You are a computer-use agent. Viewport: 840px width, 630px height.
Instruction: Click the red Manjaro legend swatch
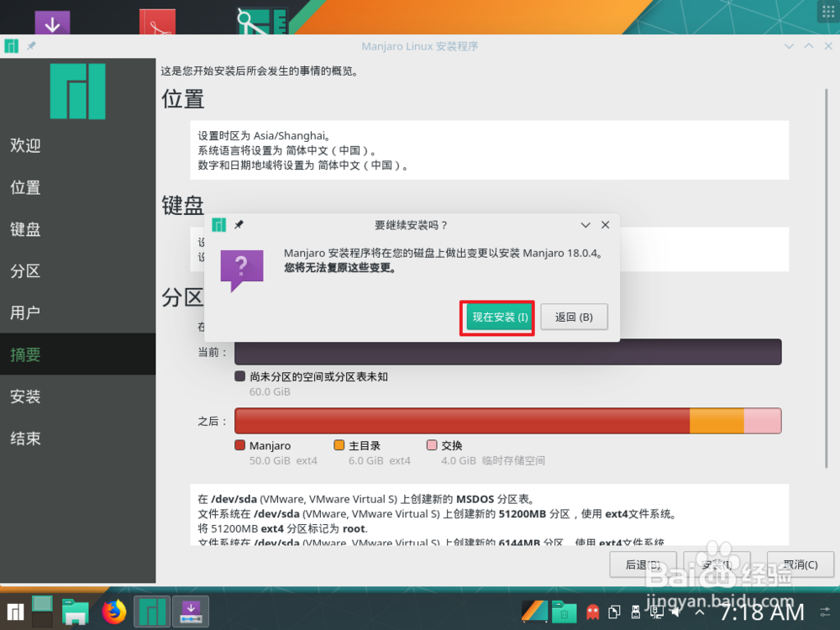[x=240, y=445]
